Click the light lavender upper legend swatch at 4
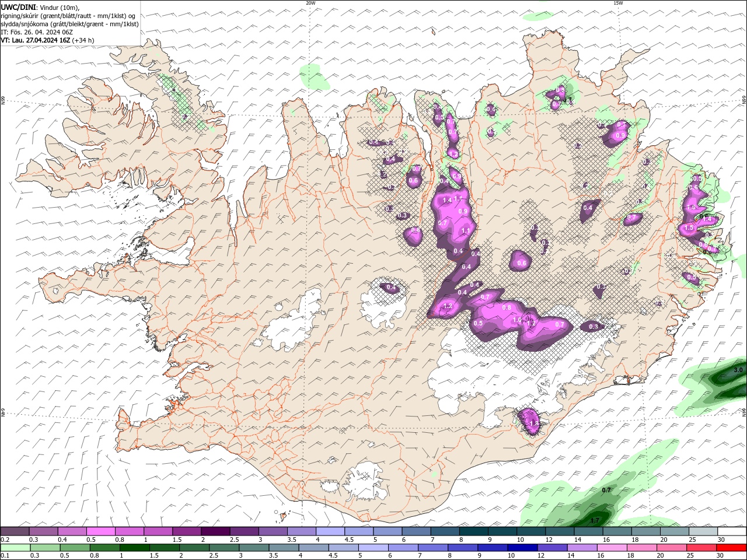The image size is (747, 560). (x=330, y=531)
